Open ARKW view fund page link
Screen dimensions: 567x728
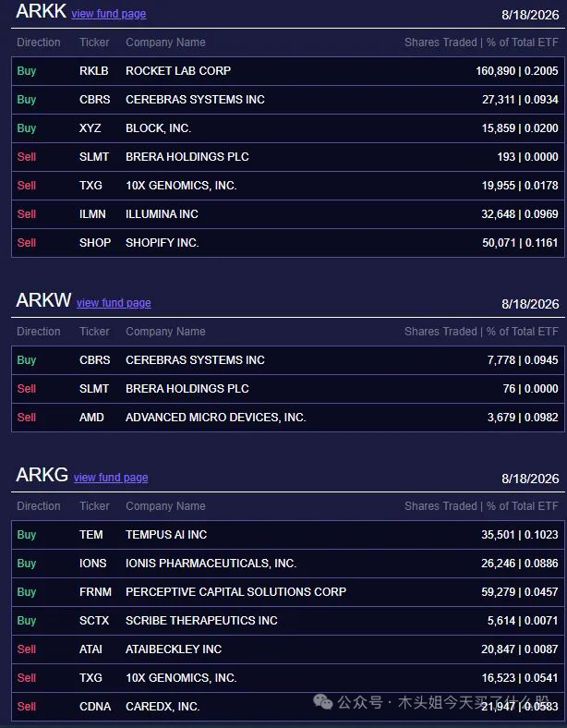point(114,303)
